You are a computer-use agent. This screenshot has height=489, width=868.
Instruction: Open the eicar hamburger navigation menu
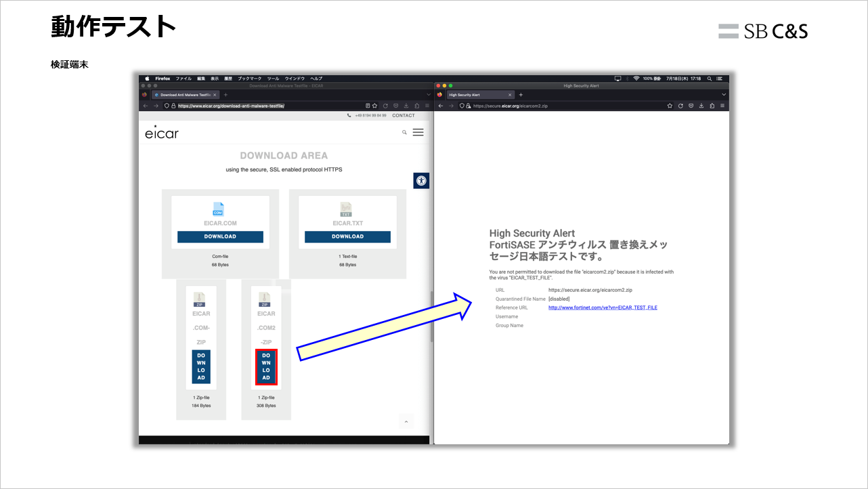click(x=418, y=132)
